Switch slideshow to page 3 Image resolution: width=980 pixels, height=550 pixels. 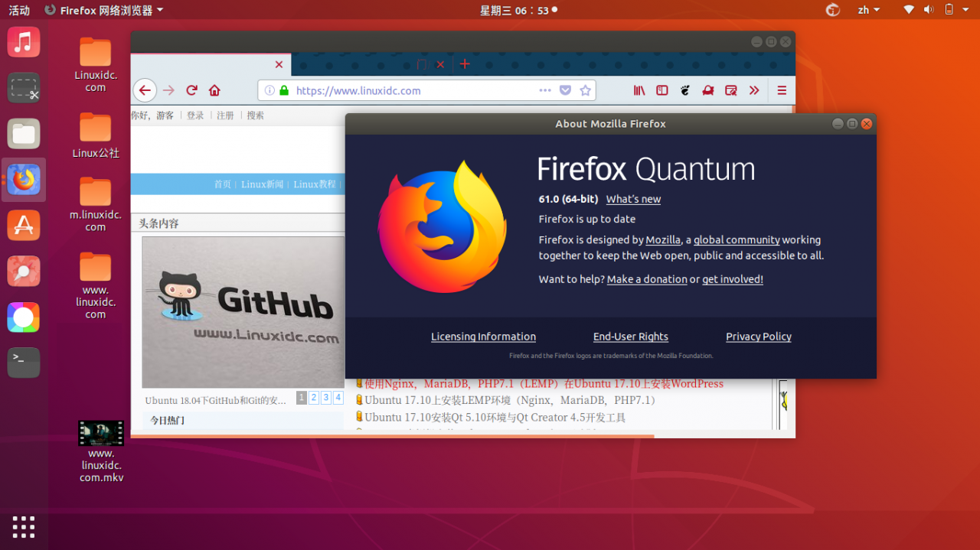click(x=326, y=398)
